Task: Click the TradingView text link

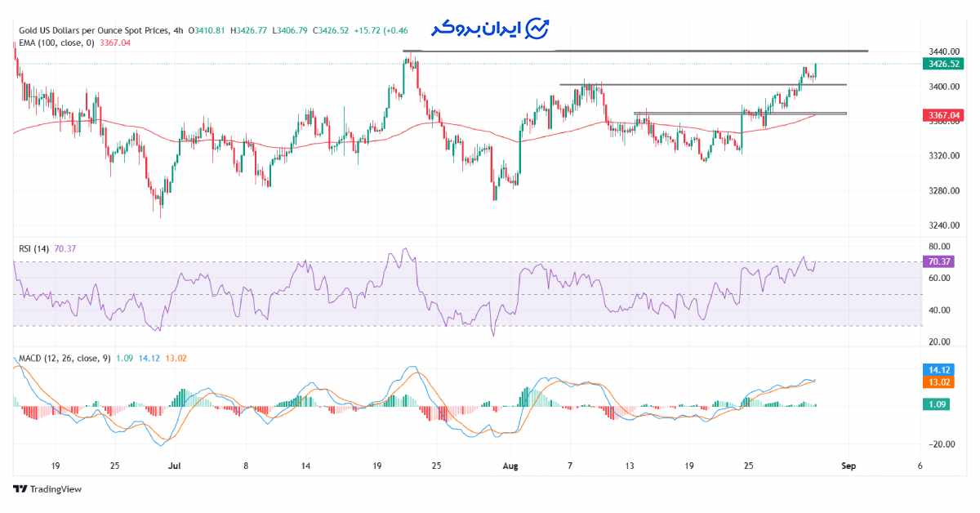Action: (56, 489)
